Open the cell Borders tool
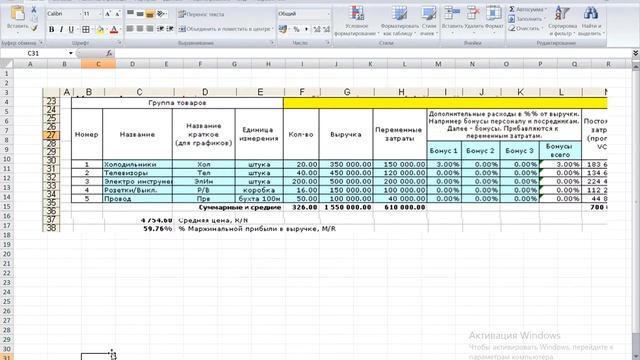Screen dimensions: 640x360 pos(86,29)
